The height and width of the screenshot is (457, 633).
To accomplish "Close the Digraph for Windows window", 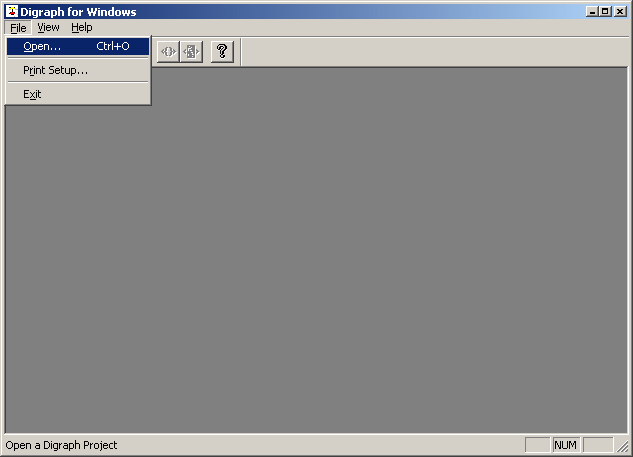I will point(620,11).
